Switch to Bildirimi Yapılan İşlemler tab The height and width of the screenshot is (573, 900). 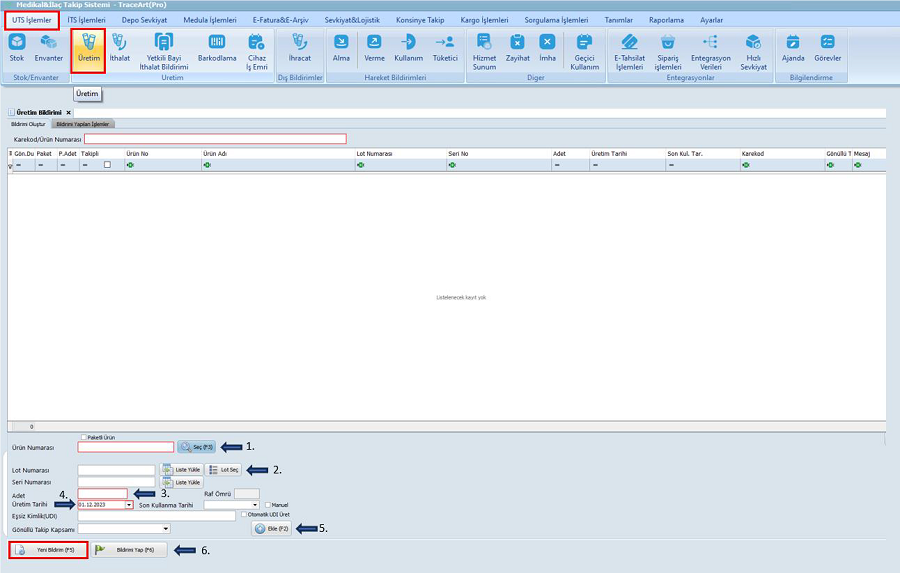(83, 124)
